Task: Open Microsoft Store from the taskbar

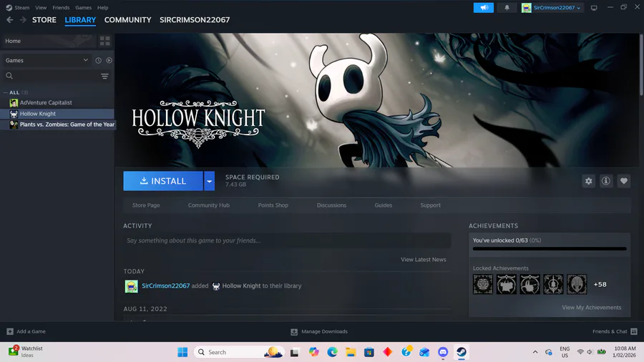Action: pyautogui.click(x=369, y=352)
